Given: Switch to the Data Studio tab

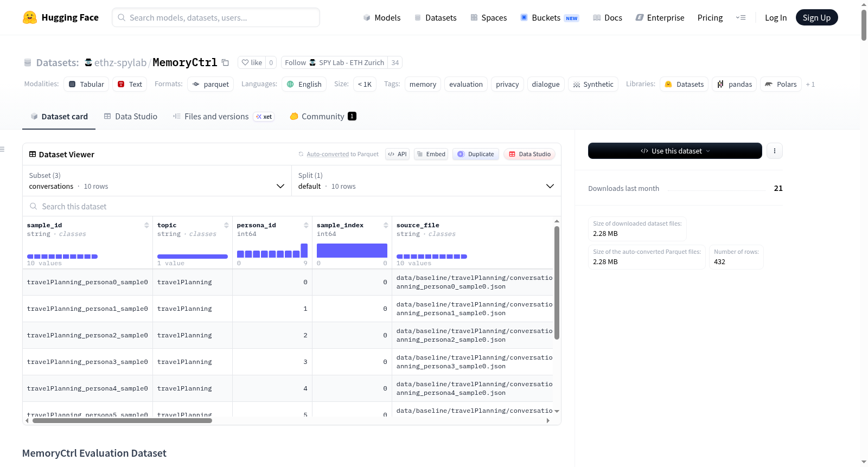Looking at the screenshot, I should tap(131, 116).
